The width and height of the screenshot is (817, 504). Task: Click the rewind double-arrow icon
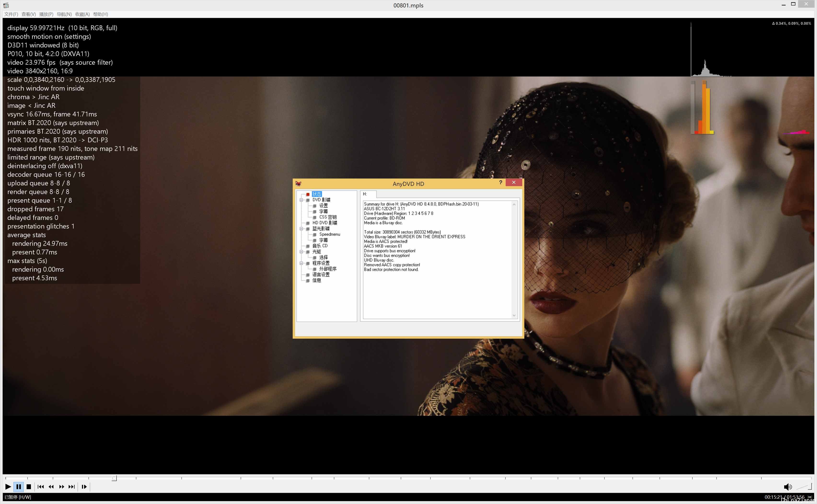pyautogui.click(x=51, y=487)
